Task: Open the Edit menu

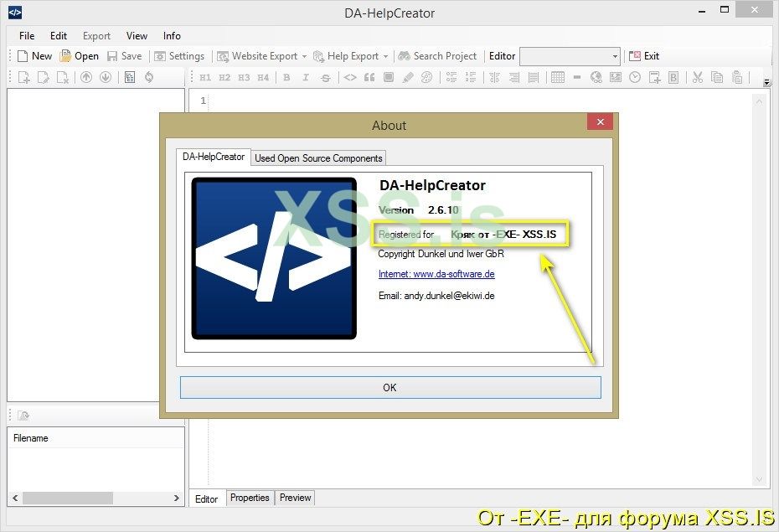Action: click(58, 36)
